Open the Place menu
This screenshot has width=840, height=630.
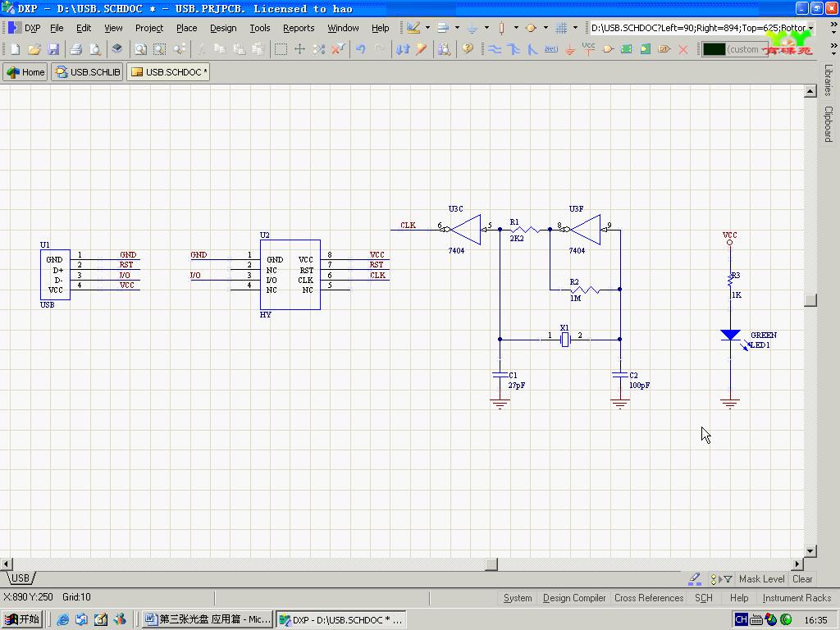point(186,28)
